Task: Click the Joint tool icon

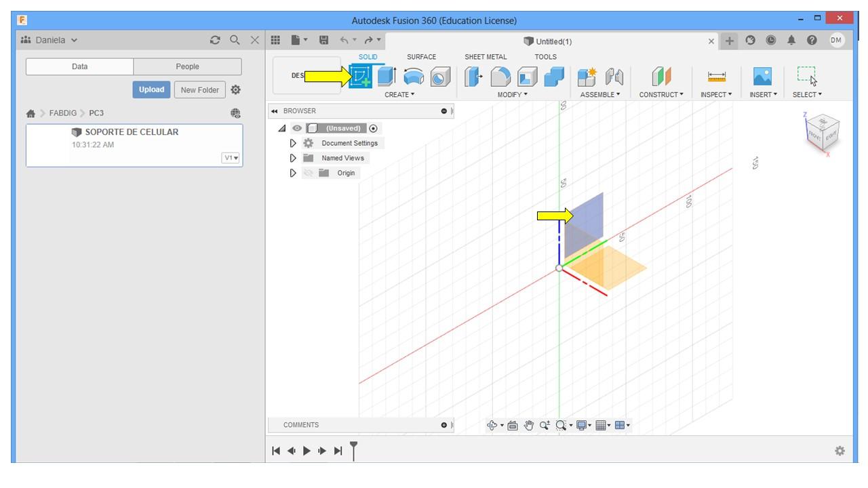Action: pos(614,77)
